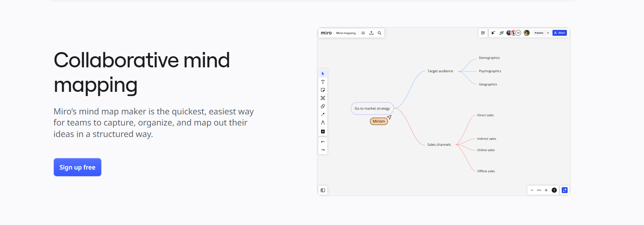Click the search magnifier icon

point(379,33)
